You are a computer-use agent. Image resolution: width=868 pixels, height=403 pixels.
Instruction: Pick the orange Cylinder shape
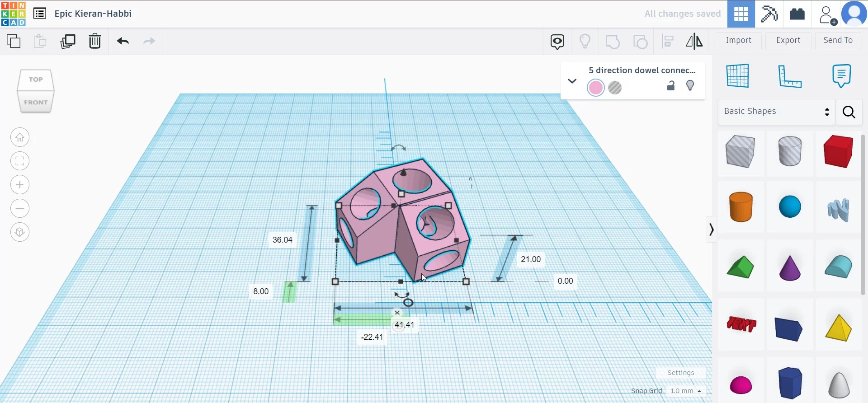[741, 207]
